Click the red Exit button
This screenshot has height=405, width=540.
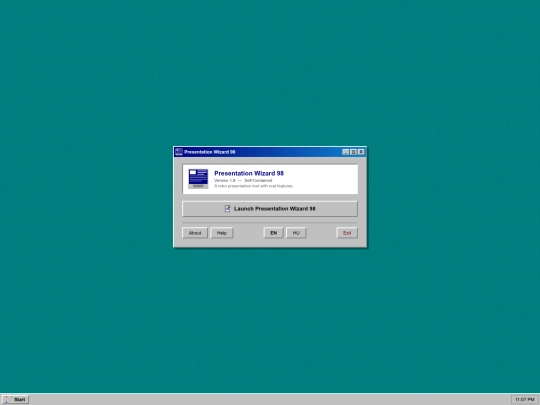347,233
